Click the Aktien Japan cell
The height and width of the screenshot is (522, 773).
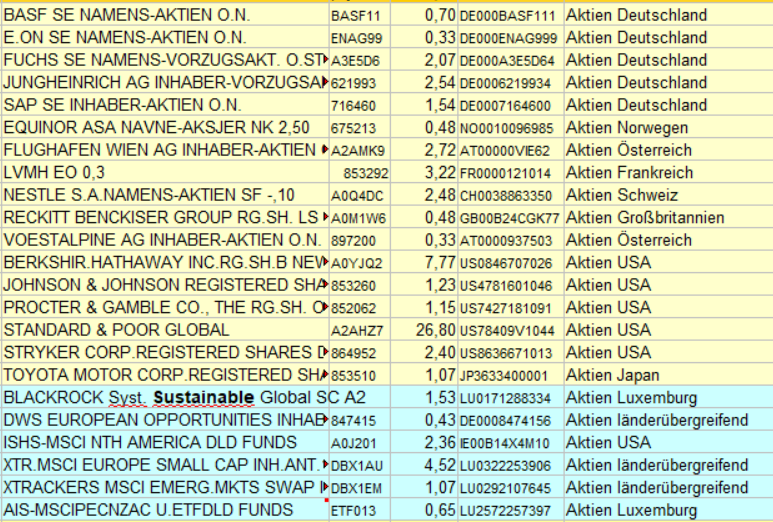[668, 375]
